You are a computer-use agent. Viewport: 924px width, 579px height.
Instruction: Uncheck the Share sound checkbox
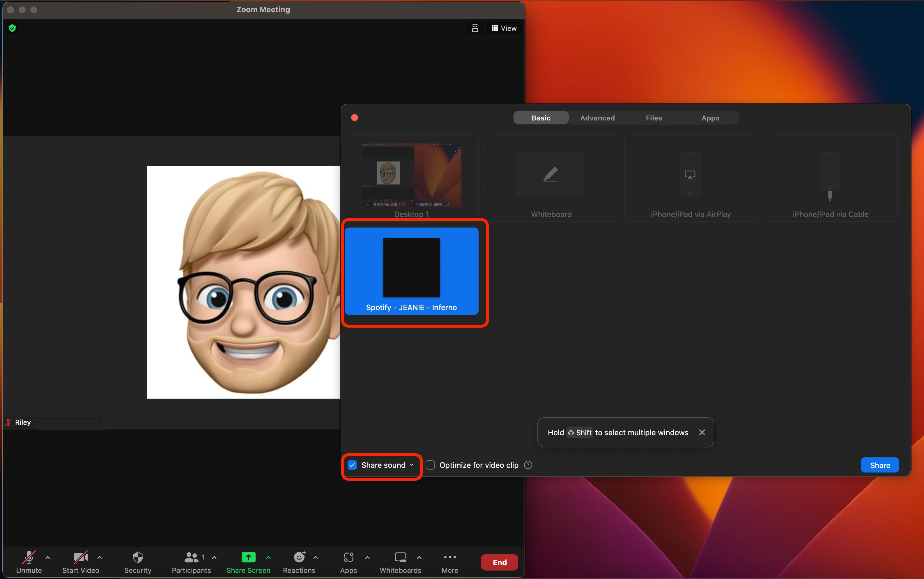(x=352, y=465)
